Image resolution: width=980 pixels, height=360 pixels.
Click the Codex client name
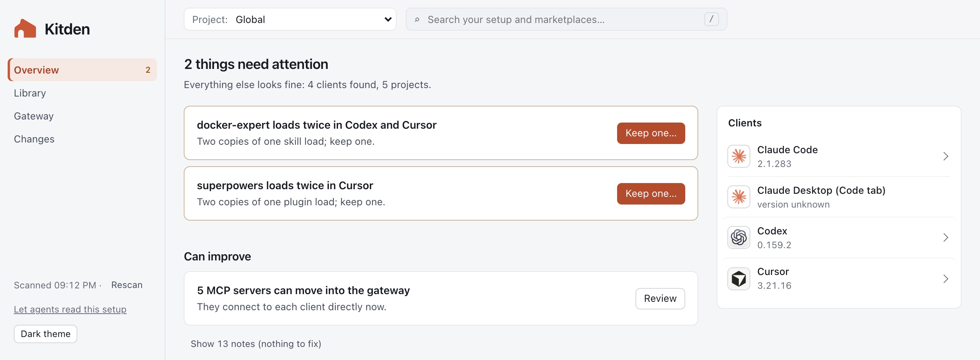[x=772, y=231]
